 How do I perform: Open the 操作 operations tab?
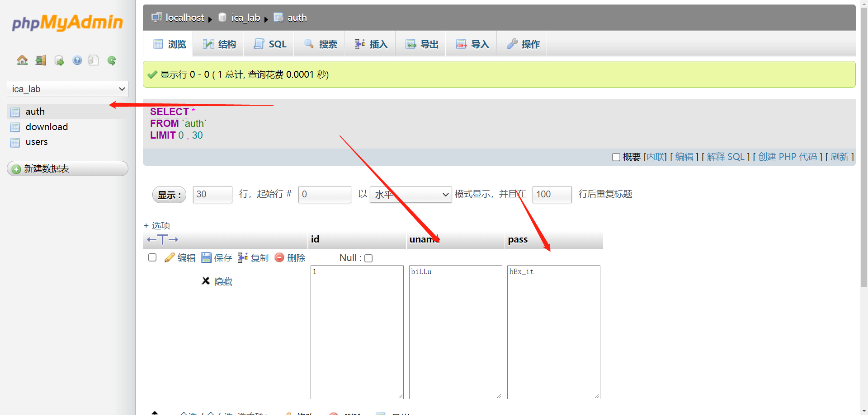(523, 44)
